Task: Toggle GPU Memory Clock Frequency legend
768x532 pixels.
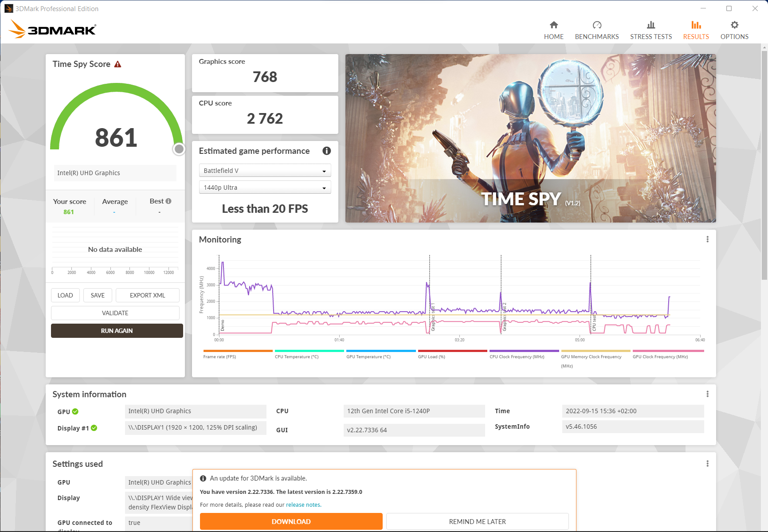Action: point(596,359)
